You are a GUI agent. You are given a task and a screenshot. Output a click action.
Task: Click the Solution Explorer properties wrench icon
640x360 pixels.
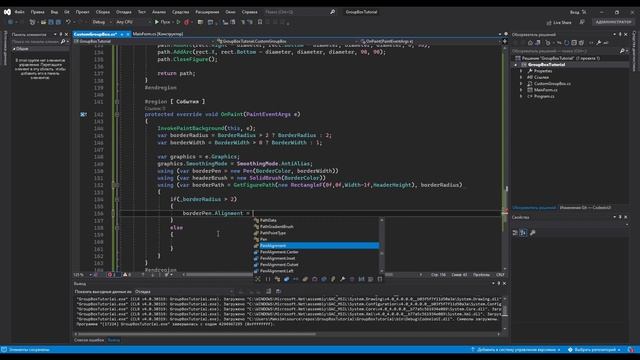pos(599,43)
